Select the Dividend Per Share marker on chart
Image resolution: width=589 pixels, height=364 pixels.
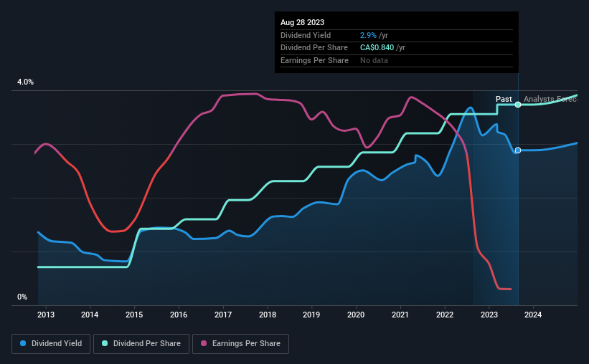coord(518,105)
